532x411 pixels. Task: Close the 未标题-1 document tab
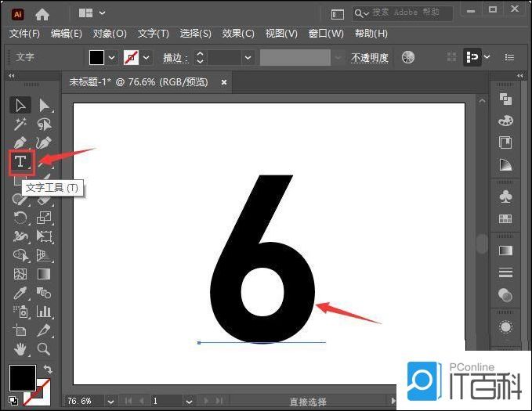[x=224, y=82]
